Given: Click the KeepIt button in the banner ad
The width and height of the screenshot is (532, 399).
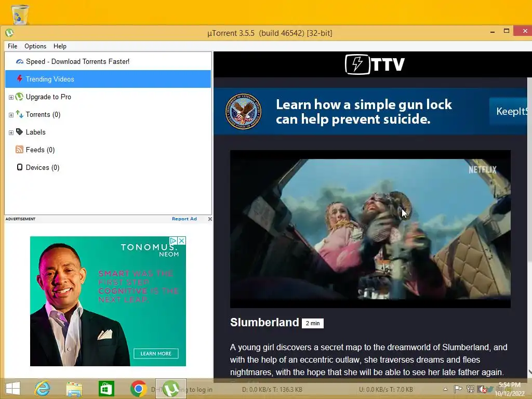Looking at the screenshot, I should click(508, 111).
